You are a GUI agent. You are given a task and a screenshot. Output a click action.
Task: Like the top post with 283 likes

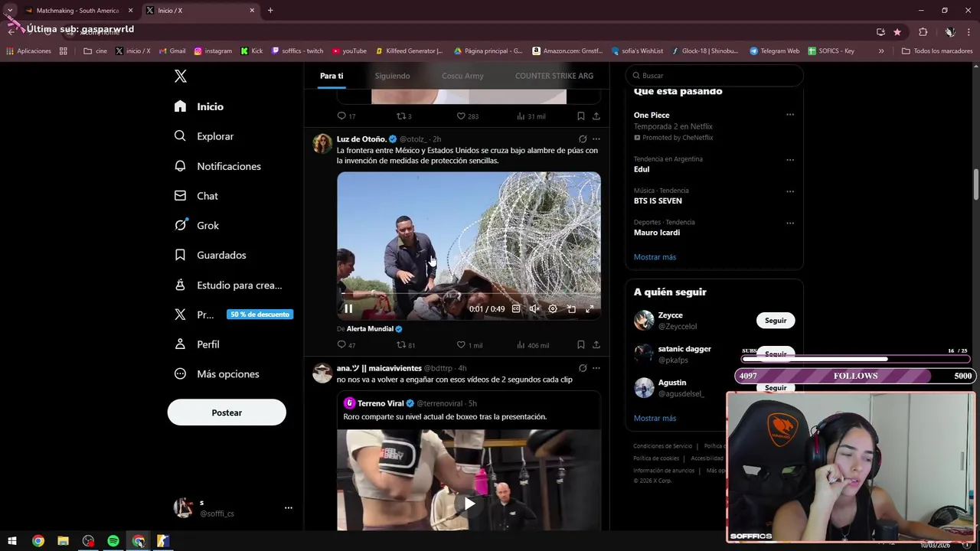coord(467,116)
